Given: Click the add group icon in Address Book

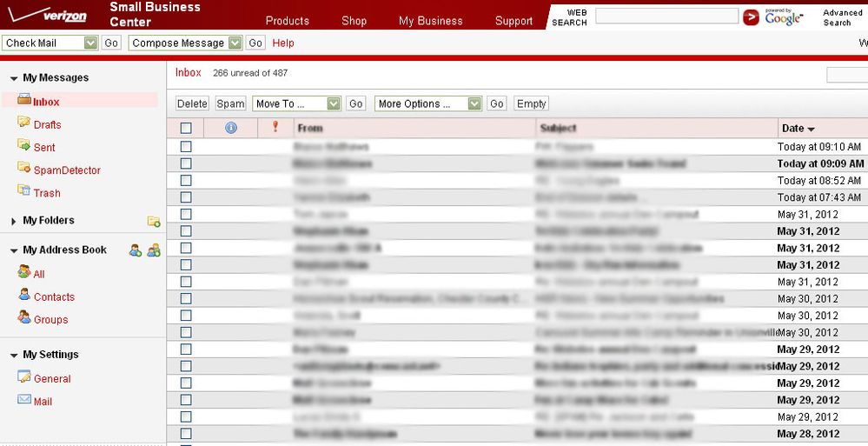Looking at the screenshot, I should click(x=154, y=250).
